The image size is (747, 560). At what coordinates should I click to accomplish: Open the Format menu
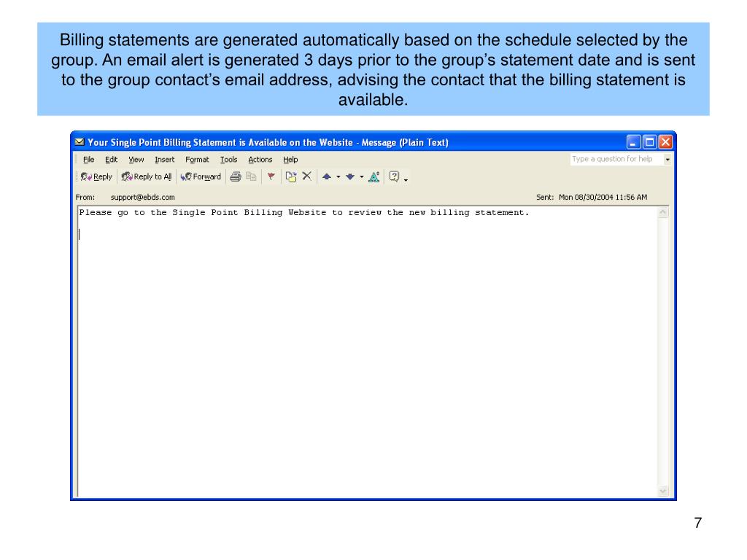pos(197,160)
